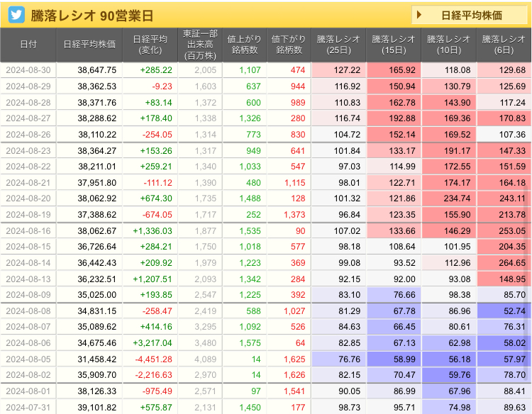Click the declining count 1,373
532x414 pixels.
click(294, 215)
